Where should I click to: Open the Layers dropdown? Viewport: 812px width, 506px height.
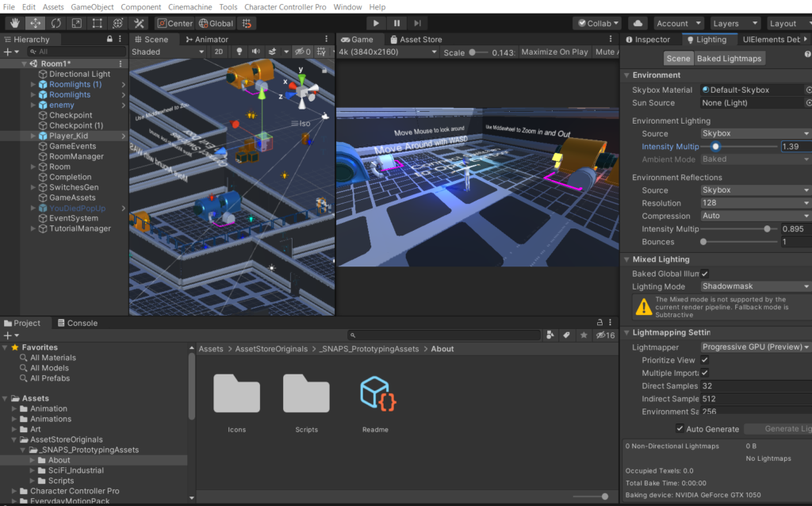734,23
